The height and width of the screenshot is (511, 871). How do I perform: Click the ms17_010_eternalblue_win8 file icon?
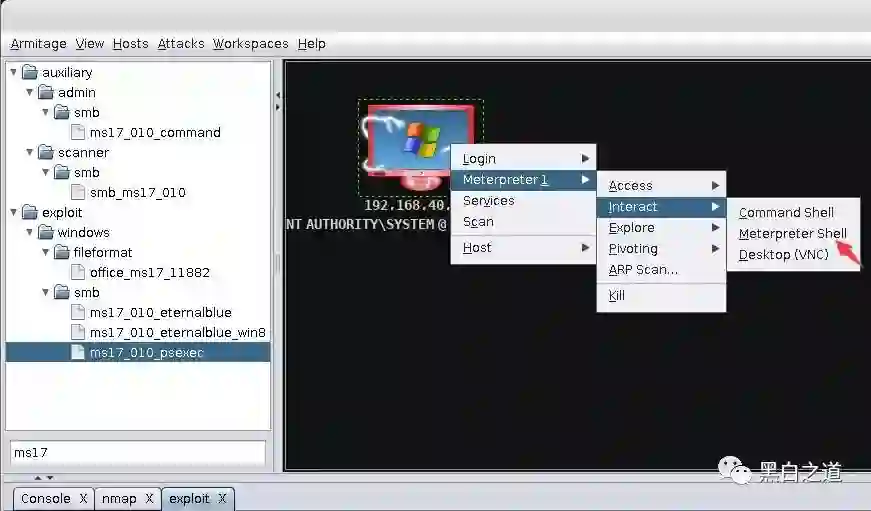pyautogui.click(x=78, y=332)
